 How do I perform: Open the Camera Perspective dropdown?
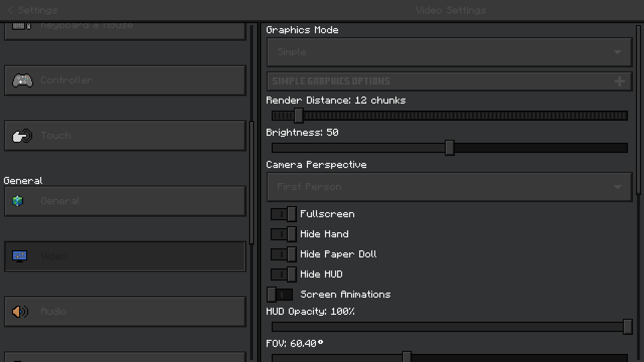[449, 187]
